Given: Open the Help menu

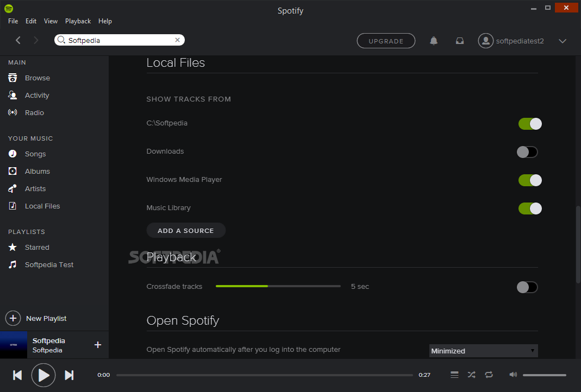Looking at the screenshot, I should pyautogui.click(x=105, y=21).
